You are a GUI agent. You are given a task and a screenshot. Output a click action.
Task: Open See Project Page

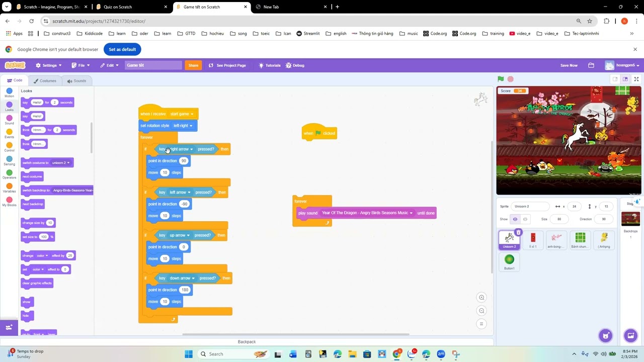click(x=227, y=65)
